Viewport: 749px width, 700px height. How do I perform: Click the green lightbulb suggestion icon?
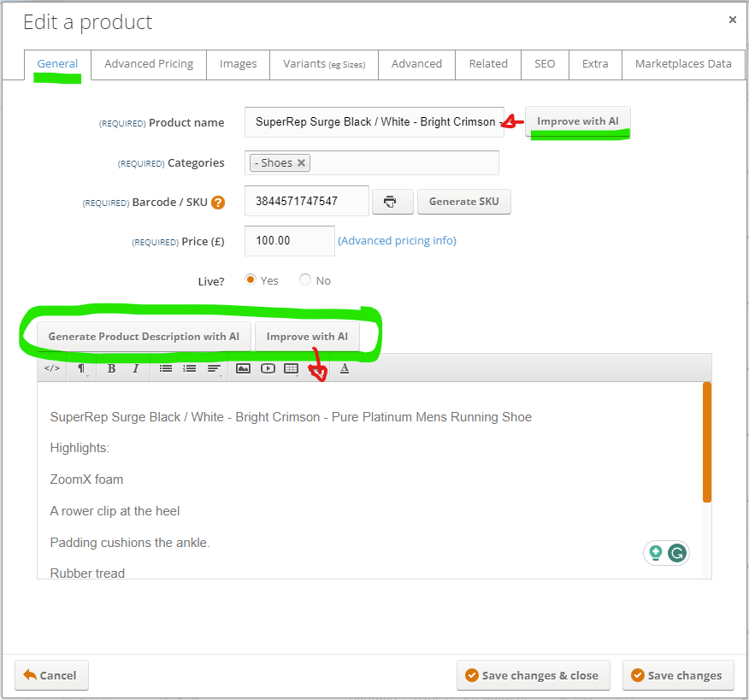pos(656,553)
